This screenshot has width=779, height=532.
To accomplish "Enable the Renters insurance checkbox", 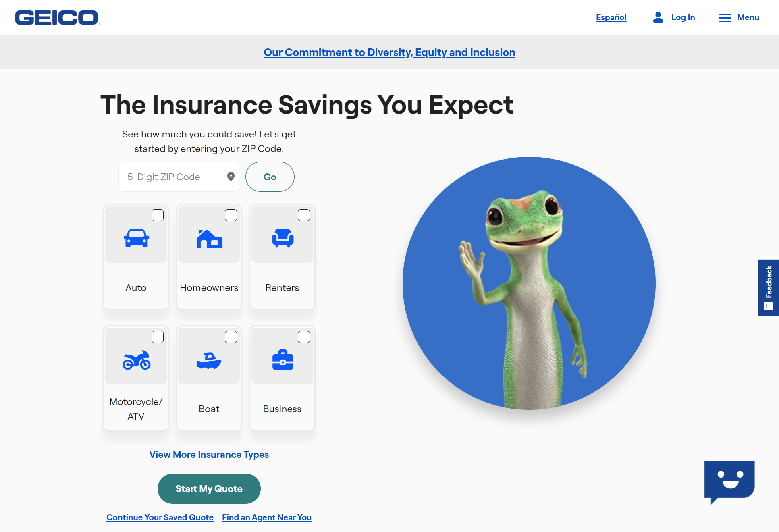I will (x=303, y=215).
